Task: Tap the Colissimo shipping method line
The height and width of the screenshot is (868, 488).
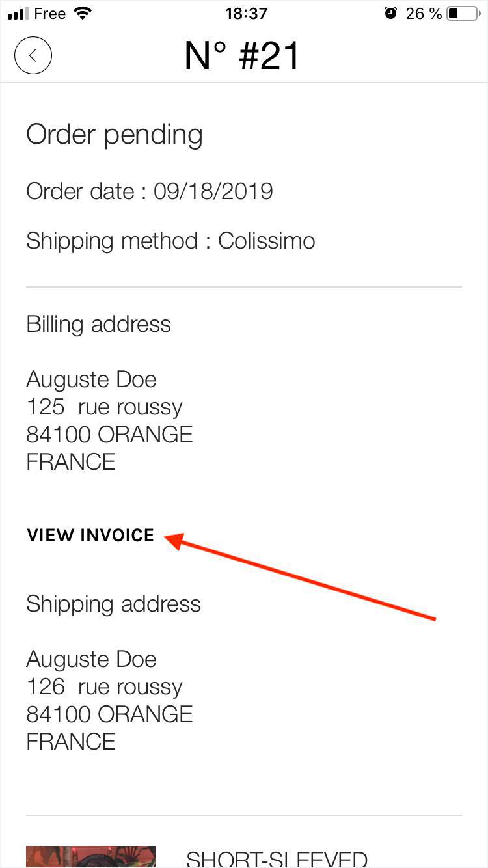Action: pos(170,241)
